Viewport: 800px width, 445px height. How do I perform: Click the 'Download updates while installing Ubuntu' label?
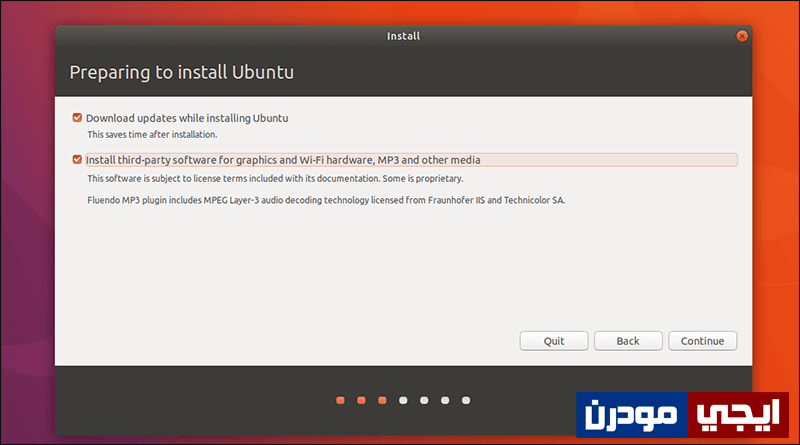(x=187, y=118)
